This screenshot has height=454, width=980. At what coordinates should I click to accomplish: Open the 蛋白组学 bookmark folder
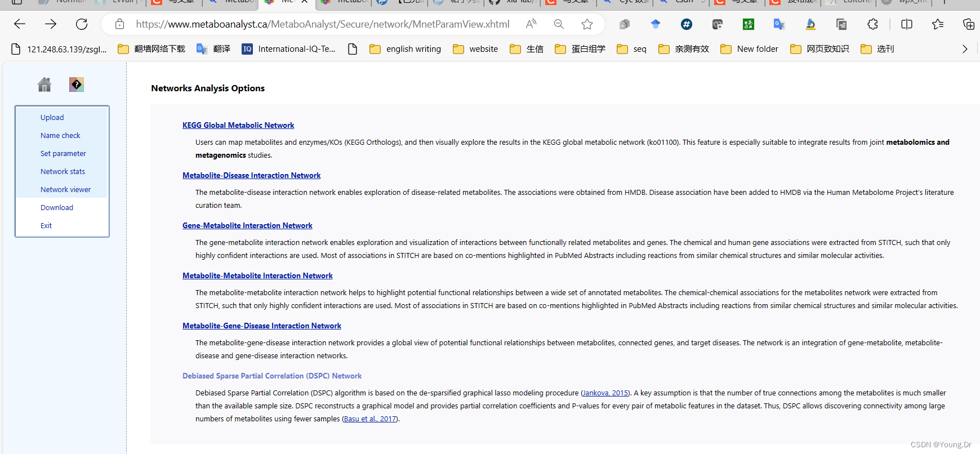(x=580, y=49)
